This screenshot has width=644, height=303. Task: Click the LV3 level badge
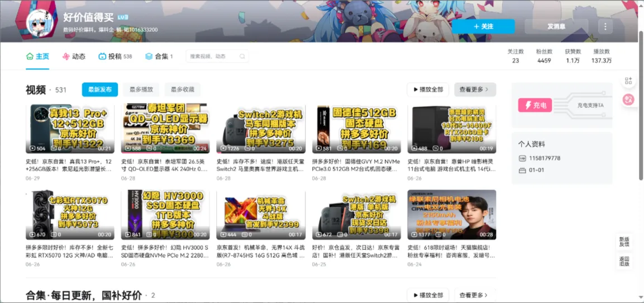(x=123, y=17)
